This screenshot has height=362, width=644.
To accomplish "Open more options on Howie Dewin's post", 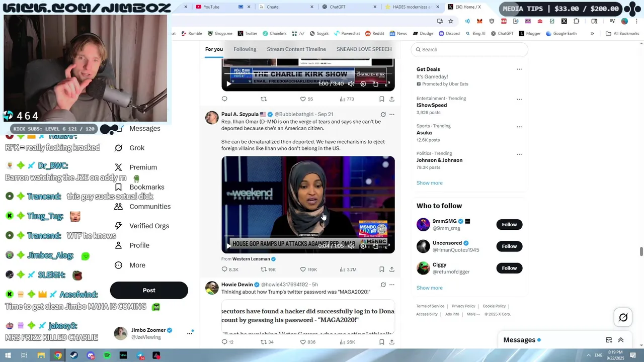I will [x=392, y=285].
